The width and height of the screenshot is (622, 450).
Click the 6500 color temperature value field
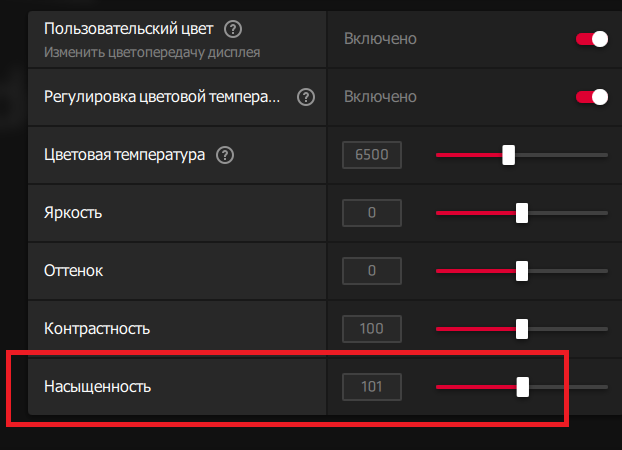tap(372, 155)
